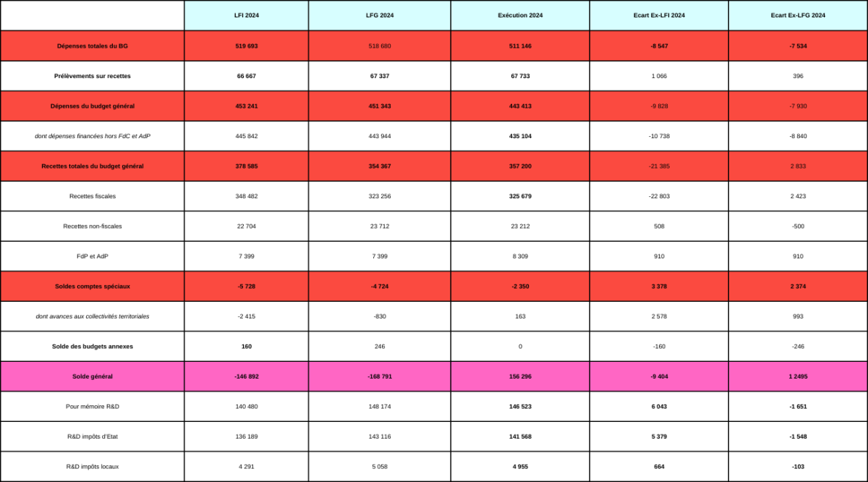Screen dimensions: 868x482
Task: Select the -146 892 Solde général cell
Action: click(x=247, y=376)
